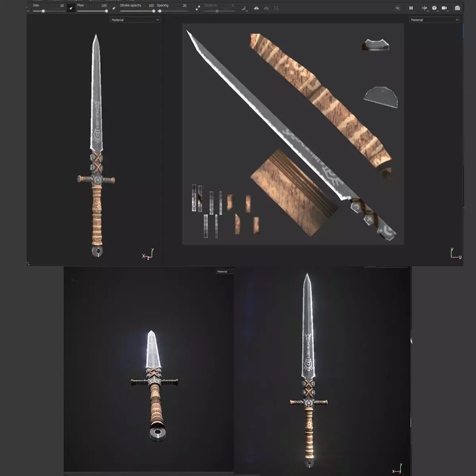This screenshot has height=476, width=476.
Task: Open the Material dropdown above the UV view
Action: 435,19
